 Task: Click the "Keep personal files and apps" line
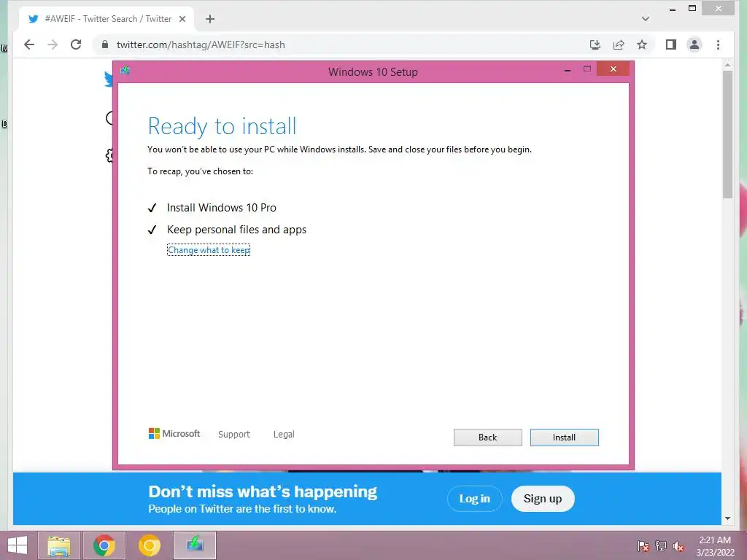point(237,230)
